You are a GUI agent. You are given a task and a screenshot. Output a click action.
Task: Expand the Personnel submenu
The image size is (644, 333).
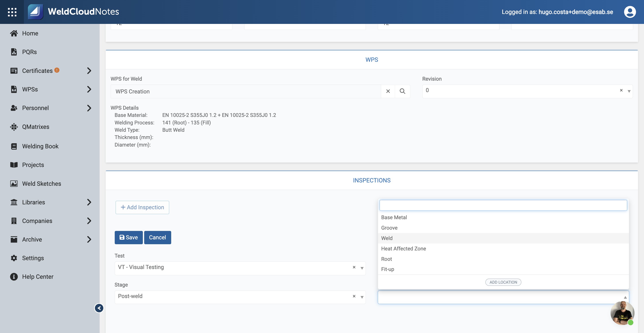[89, 108]
